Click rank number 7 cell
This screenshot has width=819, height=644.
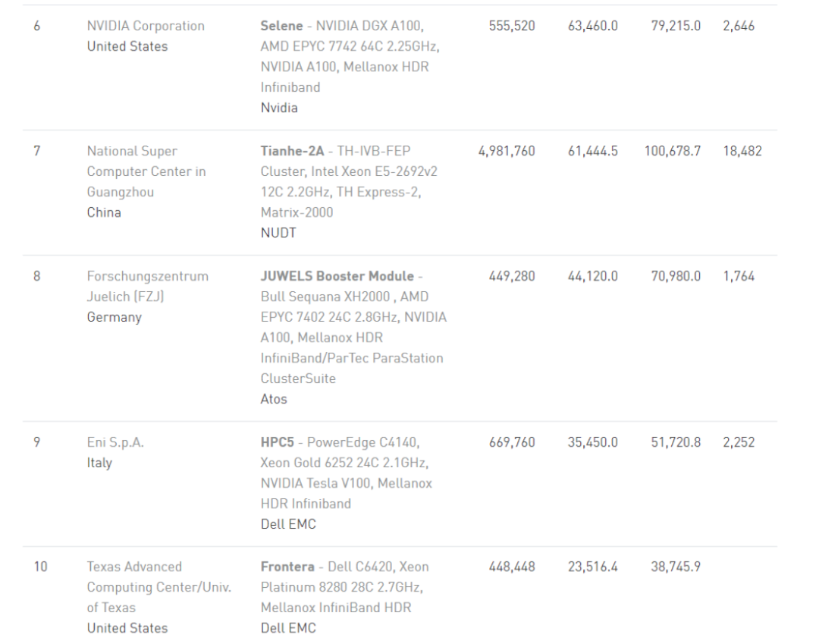36,151
